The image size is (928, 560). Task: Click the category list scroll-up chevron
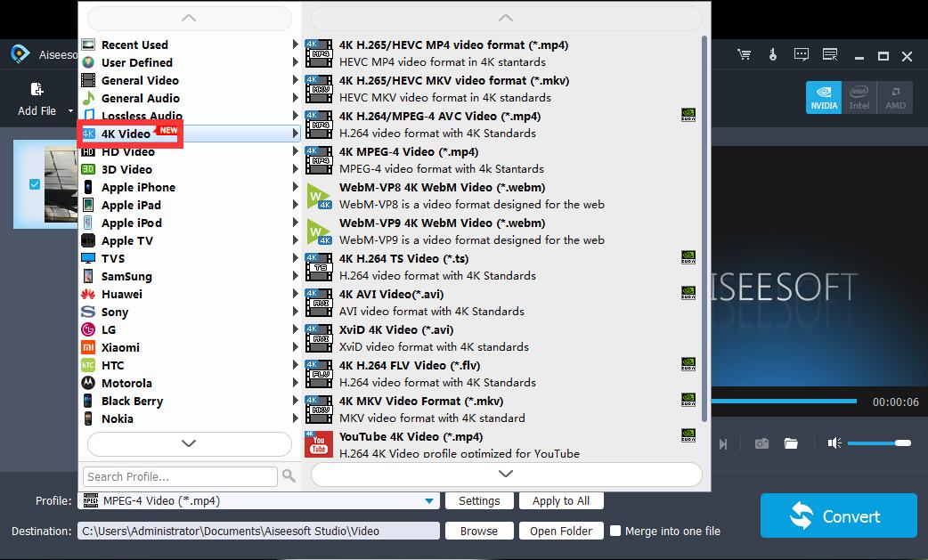[x=190, y=19]
